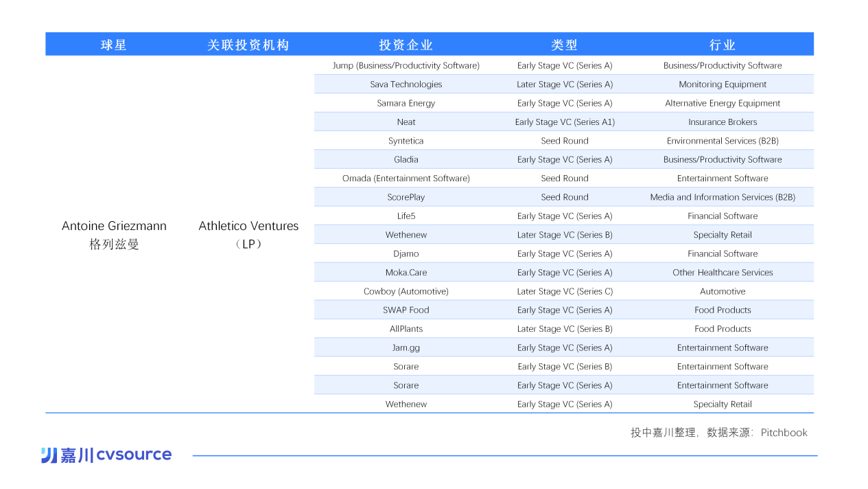This screenshot has height=489, width=868.
Task: Click Wethenew in the Early Stage Series A row
Action: click(406, 404)
